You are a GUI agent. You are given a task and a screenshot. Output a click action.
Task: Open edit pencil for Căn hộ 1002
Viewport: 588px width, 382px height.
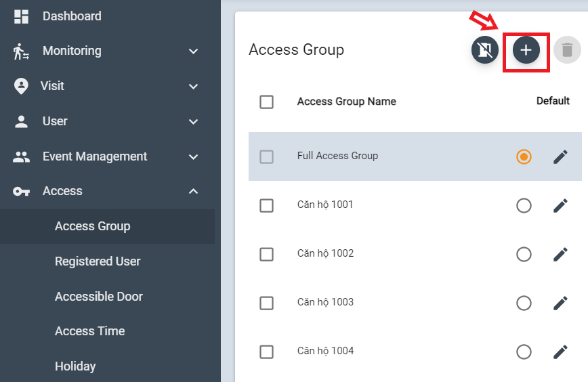coord(560,254)
